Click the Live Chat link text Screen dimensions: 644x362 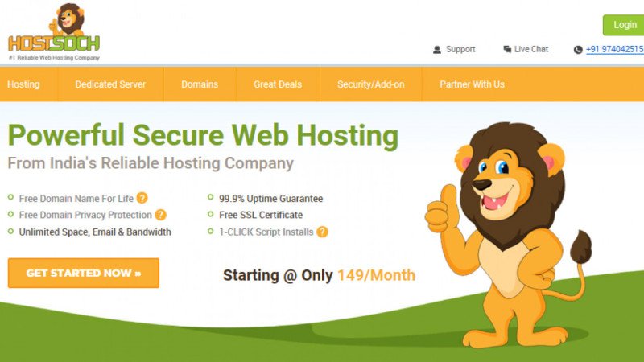pyautogui.click(x=531, y=49)
